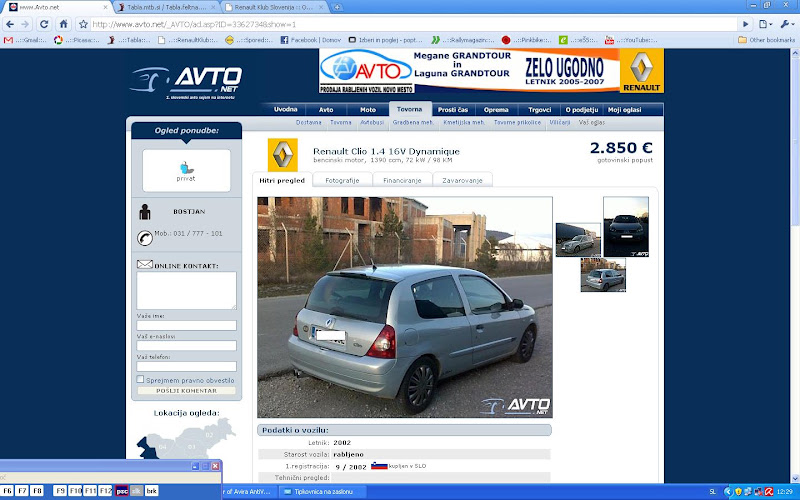
Task: Go forward with the browser arrow
Action: (25, 24)
